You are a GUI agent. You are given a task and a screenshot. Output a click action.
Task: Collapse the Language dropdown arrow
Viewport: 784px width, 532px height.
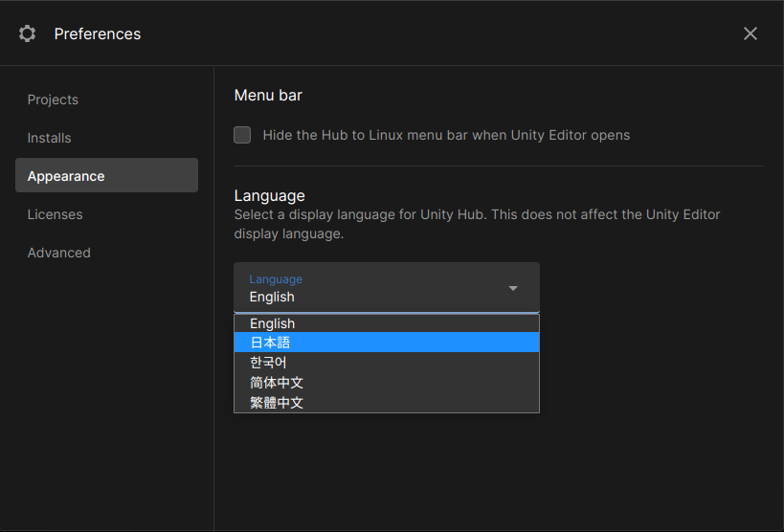[x=512, y=288]
